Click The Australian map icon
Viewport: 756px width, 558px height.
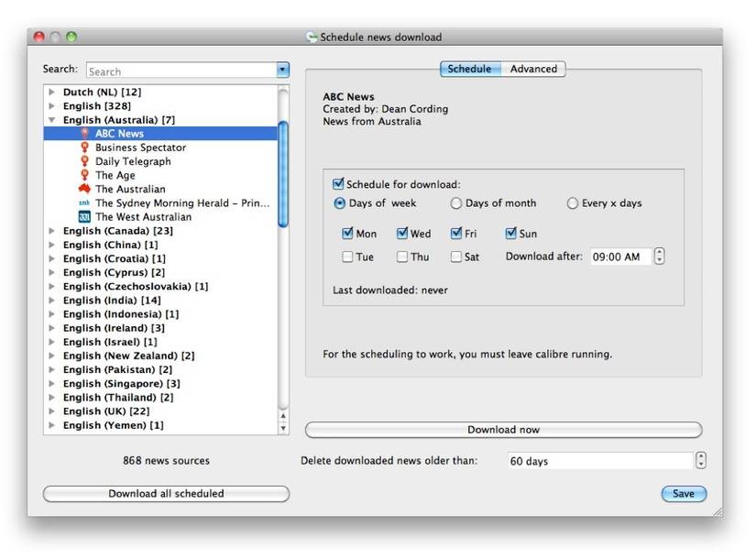click(85, 189)
